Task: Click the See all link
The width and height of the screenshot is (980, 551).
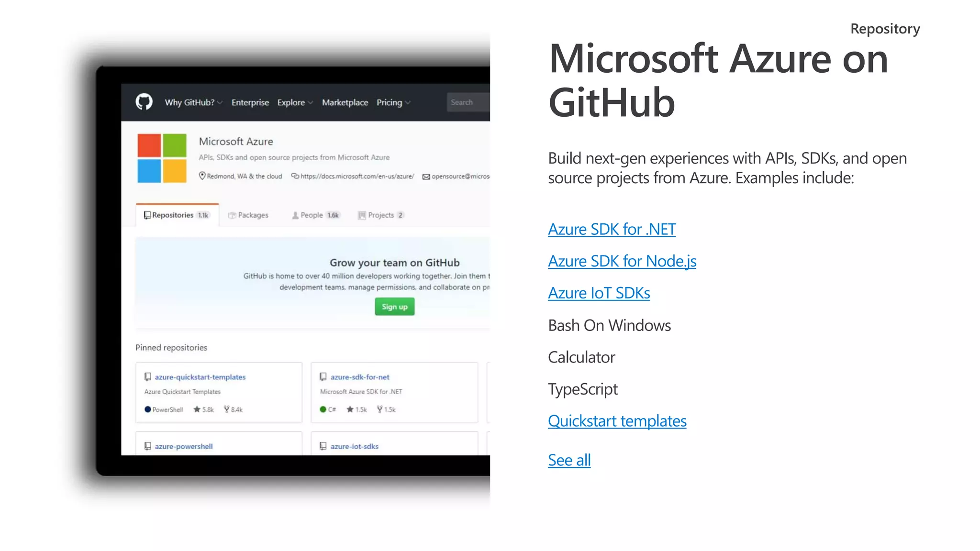Action: (569, 460)
